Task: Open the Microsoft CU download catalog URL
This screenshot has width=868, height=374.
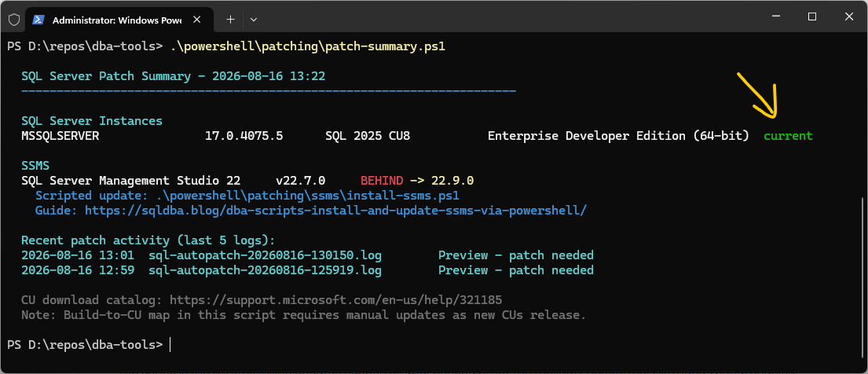Action: pos(335,300)
